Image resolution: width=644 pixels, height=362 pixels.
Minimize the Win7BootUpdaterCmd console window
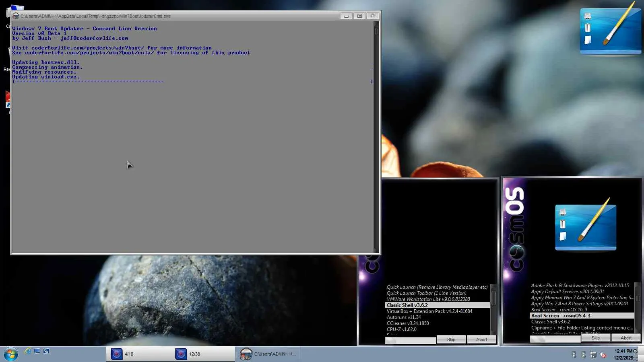(x=346, y=16)
